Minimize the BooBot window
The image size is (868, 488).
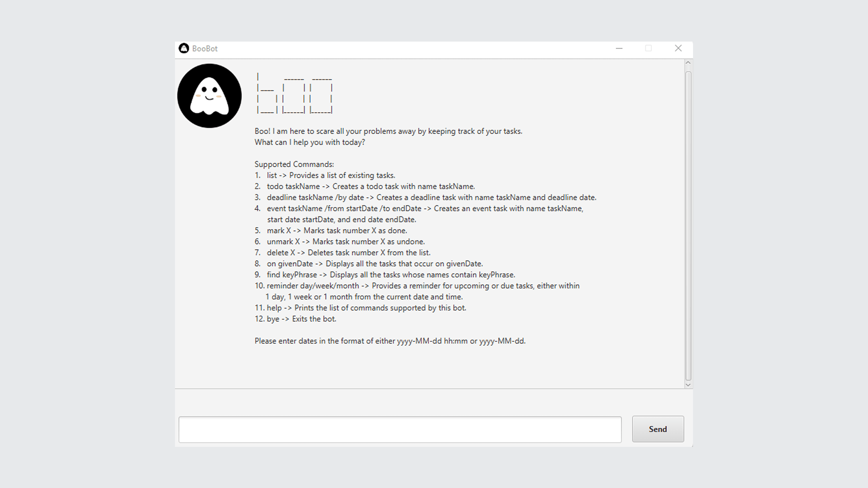pos(619,49)
